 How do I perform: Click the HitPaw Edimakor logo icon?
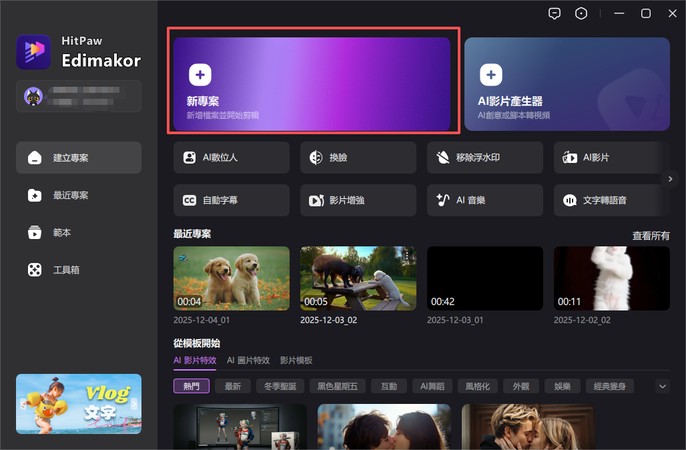(34, 52)
